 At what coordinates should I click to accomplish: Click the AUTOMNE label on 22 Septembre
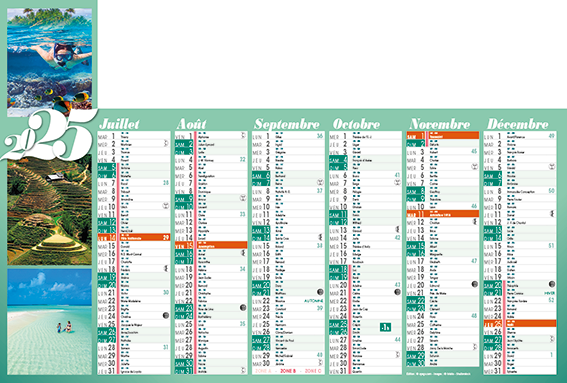point(314,301)
